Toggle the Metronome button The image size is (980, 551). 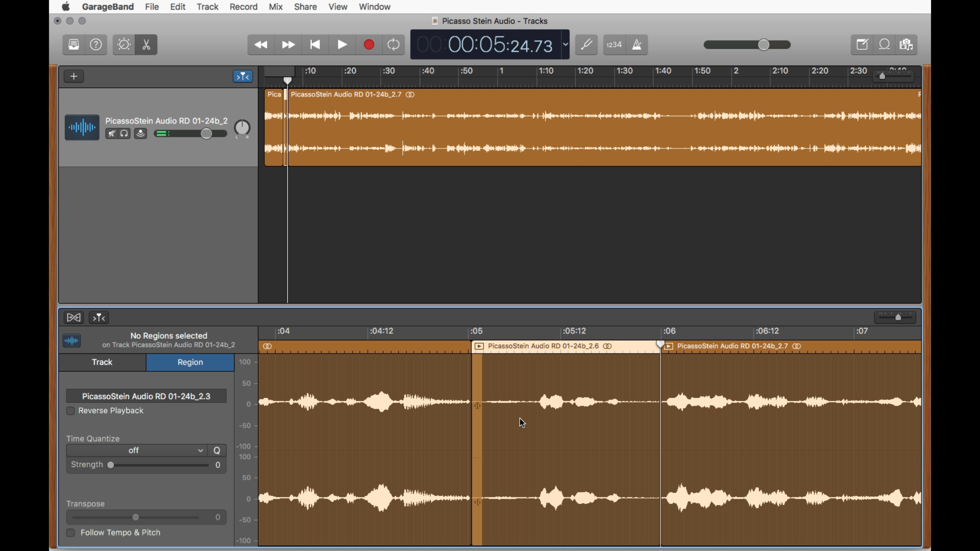tap(637, 45)
